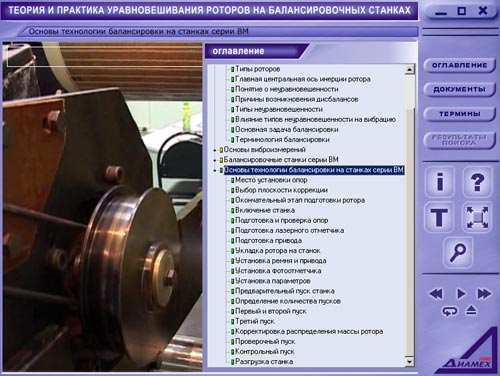Open the info panel via the 'i' icon
Image resolution: width=500 pixels, height=376 pixels.
440,182
